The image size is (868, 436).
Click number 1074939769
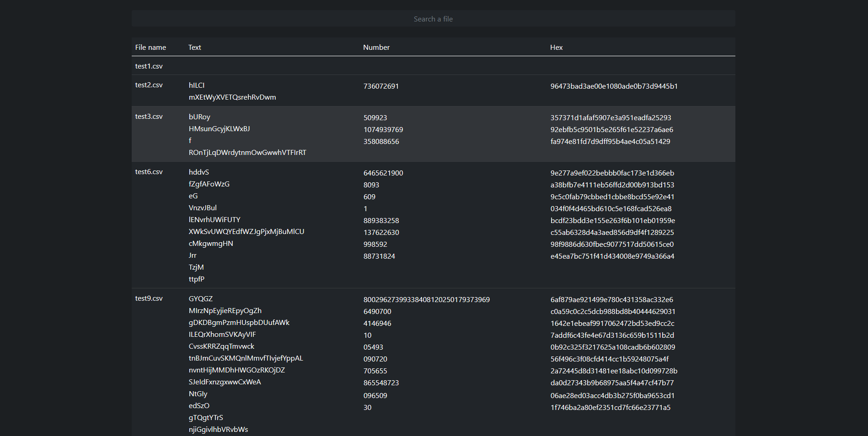click(x=383, y=130)
